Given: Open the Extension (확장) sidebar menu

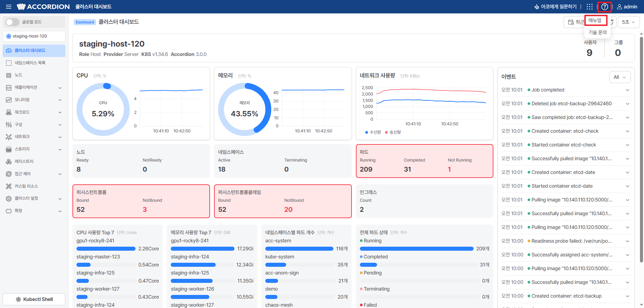Looking at the screenshot, I should [34, 211].
